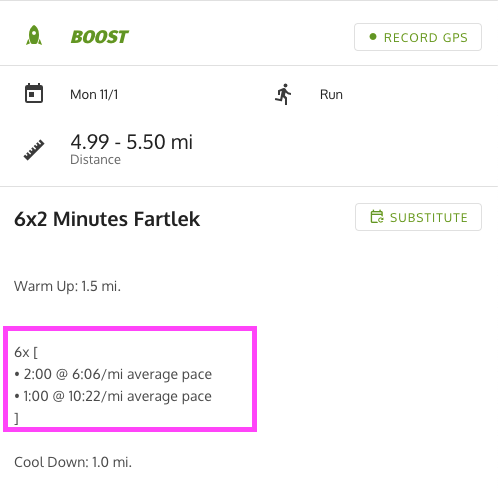
Task: Click the BOOST logo text
Action: click(x=100, y=37)
